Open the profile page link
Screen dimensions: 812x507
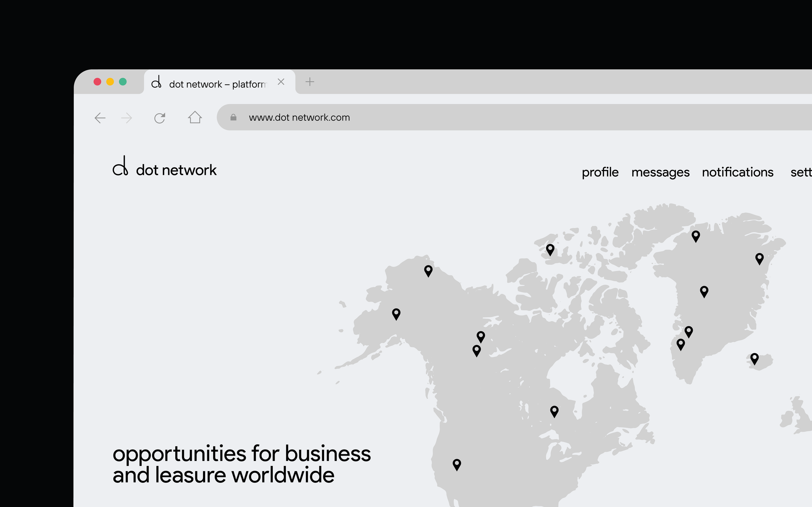click(600, 172)
